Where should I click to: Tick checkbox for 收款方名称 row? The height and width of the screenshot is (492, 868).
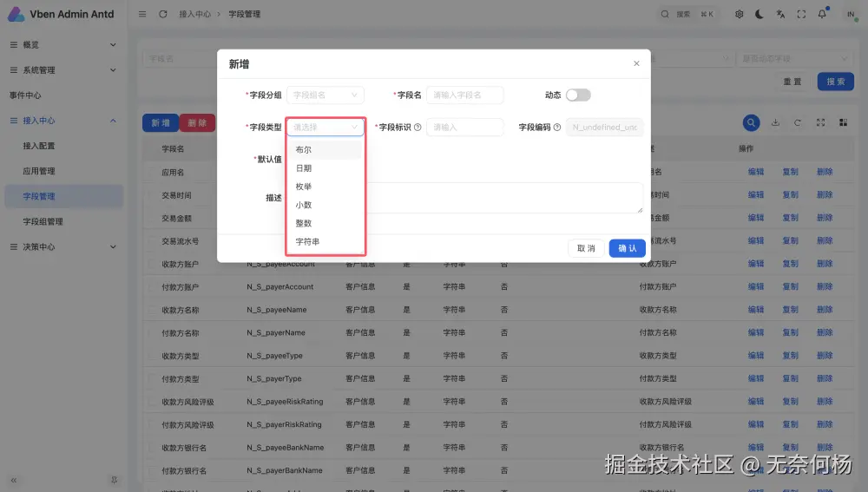151,310
